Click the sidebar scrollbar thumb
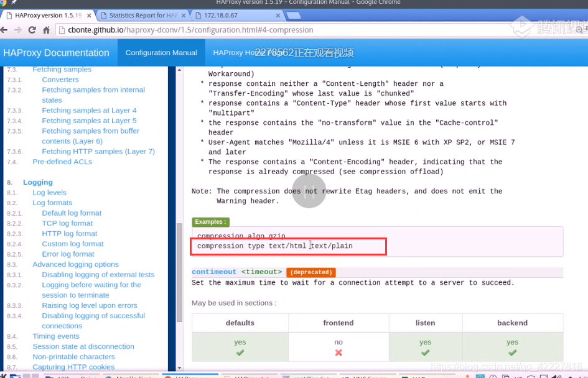The image size is (588, 378). point(179,272)
